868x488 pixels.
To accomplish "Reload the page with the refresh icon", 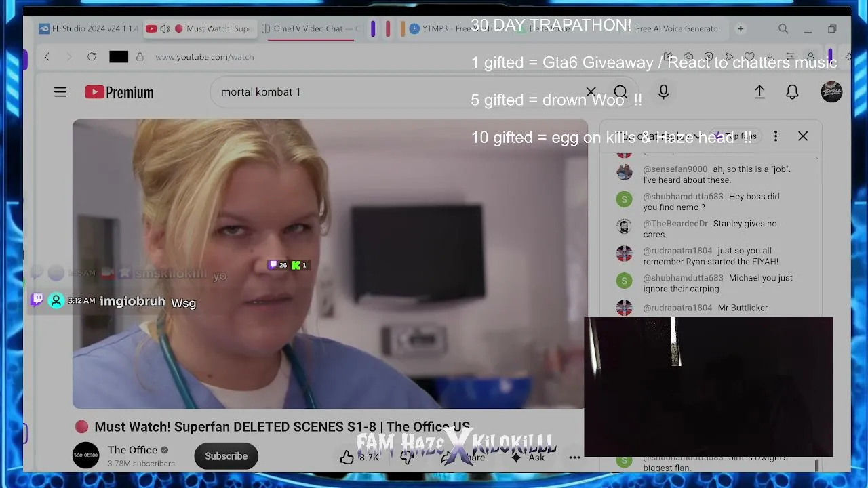I will (92, 57).
